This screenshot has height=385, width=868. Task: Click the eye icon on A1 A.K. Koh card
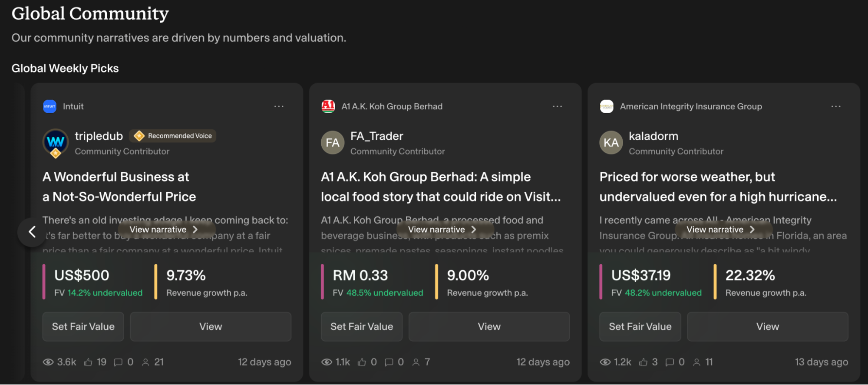pyautogui.click(x=327, y=362)
